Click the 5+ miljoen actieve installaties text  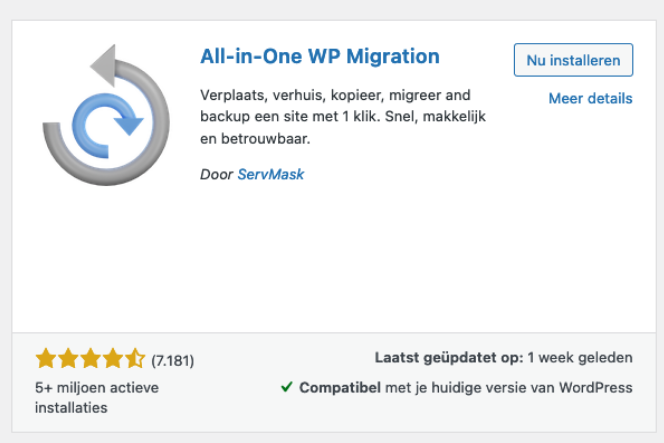tap(97, 398)
